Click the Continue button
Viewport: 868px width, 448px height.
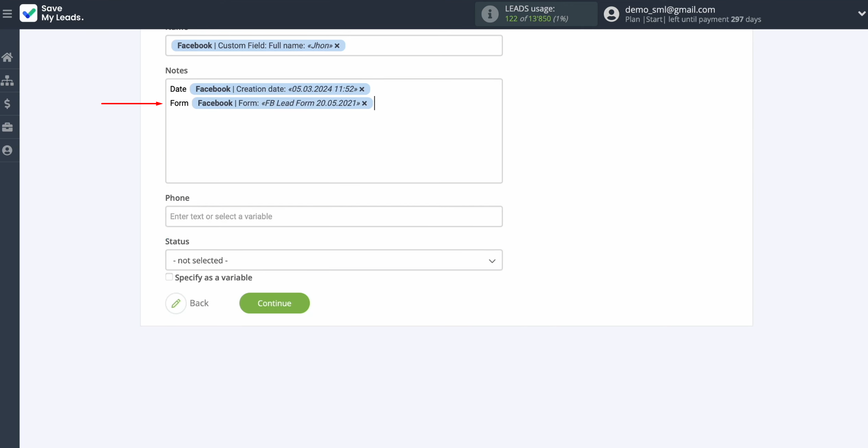pyautogui.click(x=274, y=303)
